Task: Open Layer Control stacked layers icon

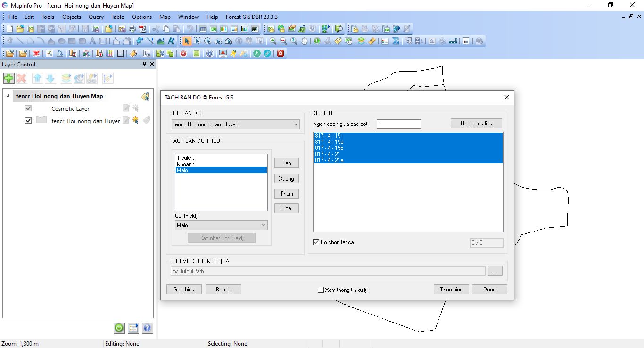Action: click(x=361, y=41)
